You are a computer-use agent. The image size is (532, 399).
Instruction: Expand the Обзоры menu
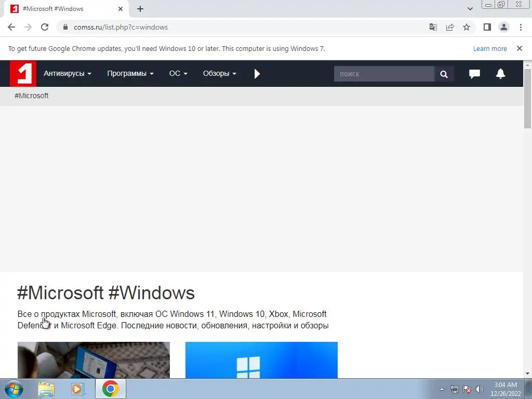[x=220, y=74]
